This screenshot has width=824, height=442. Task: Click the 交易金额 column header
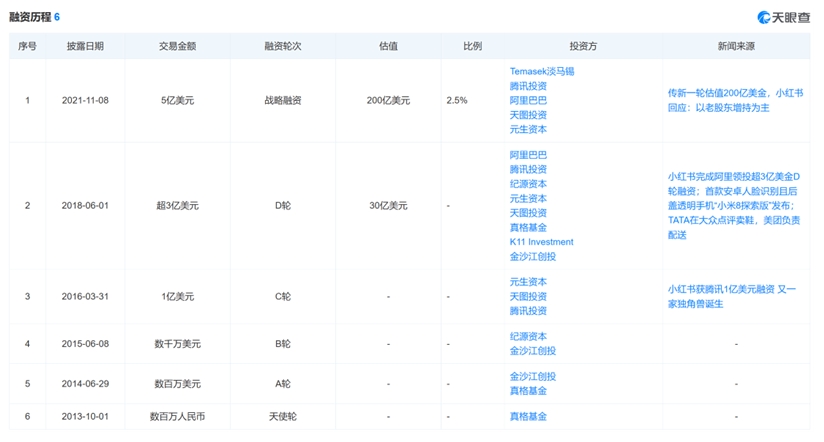[x=177, y=46]
